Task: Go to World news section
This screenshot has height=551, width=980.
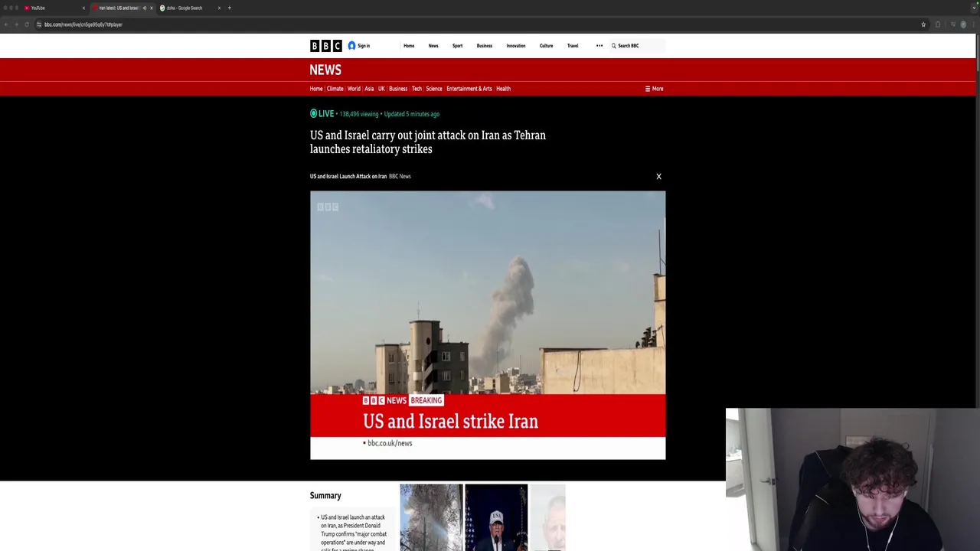Action: [x=354, y=89]
